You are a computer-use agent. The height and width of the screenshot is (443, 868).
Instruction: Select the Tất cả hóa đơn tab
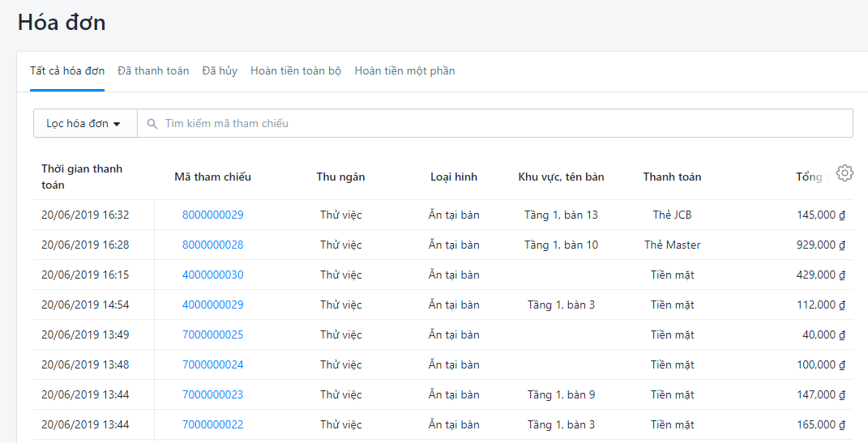tap(67, 71)
